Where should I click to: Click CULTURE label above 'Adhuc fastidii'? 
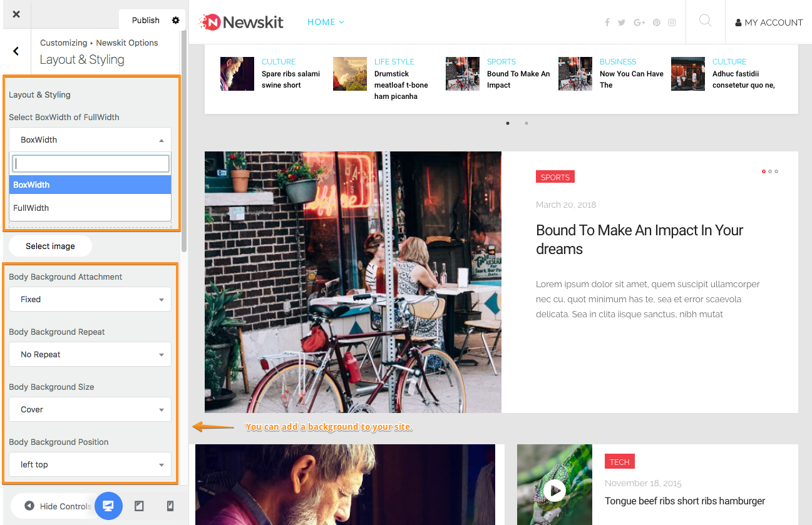[729, 62]
